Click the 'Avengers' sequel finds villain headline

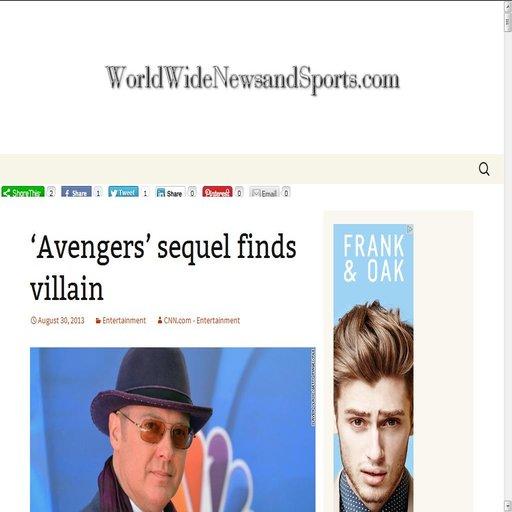click(163, 267)
